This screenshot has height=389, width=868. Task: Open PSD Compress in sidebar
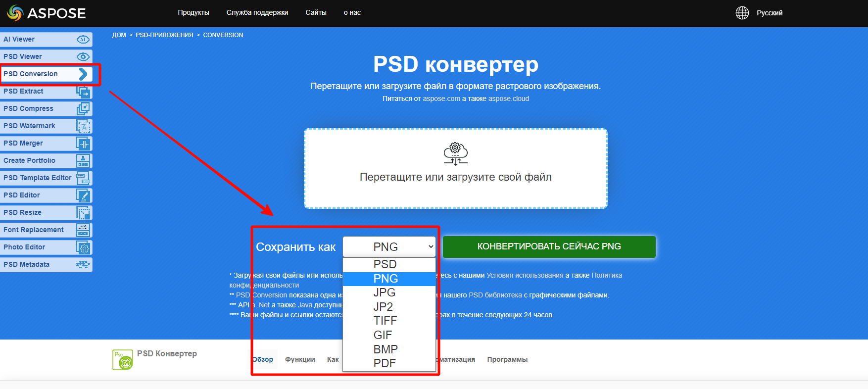[46, 109]
